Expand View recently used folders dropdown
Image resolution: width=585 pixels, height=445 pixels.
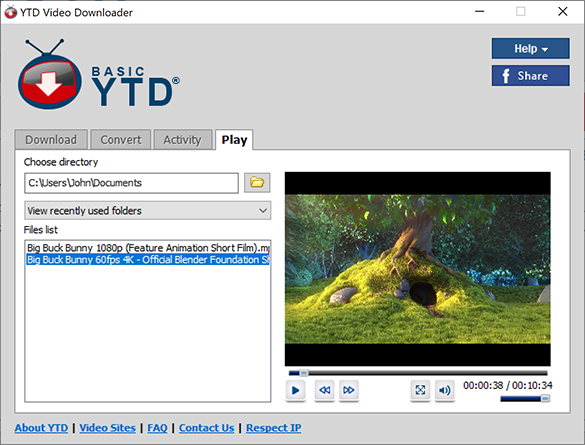point(148,211)
